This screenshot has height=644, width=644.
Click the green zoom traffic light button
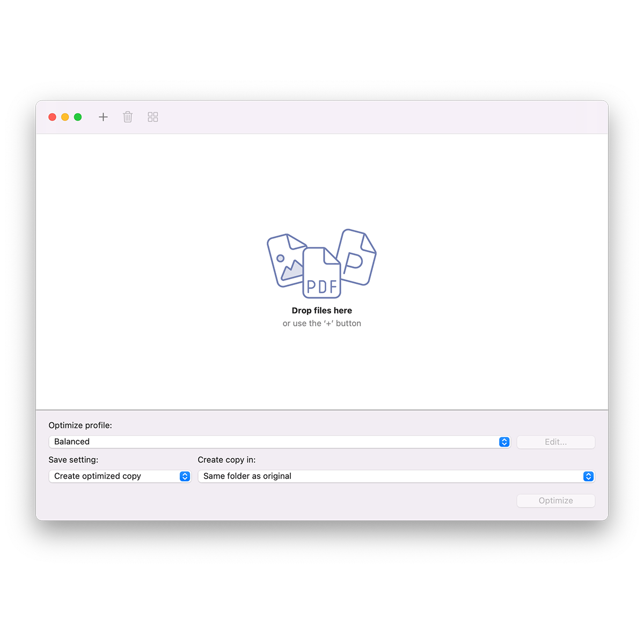click(78, 117)
